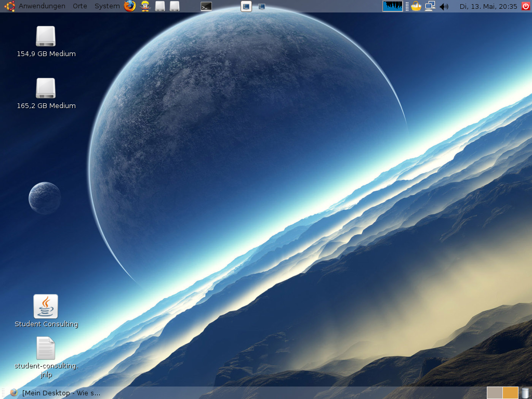Click the system monitor graph applet

392,6
